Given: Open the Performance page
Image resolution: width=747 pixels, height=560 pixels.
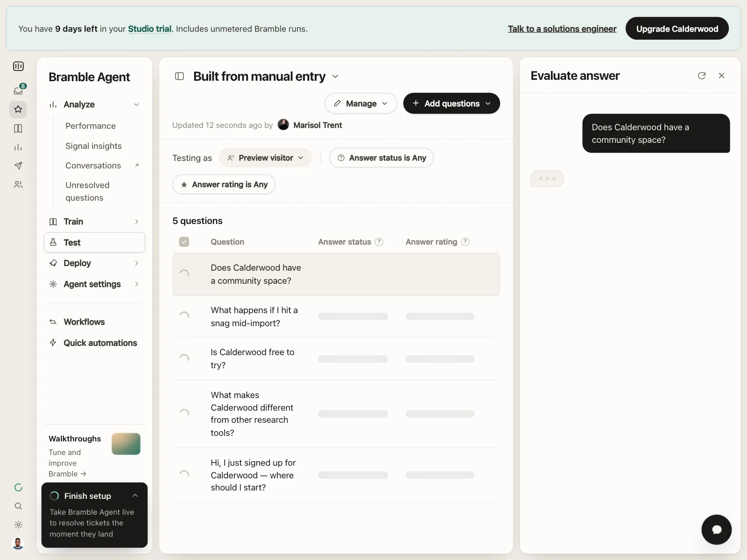Looking at the screenshot, I should [x=91, y=126].
